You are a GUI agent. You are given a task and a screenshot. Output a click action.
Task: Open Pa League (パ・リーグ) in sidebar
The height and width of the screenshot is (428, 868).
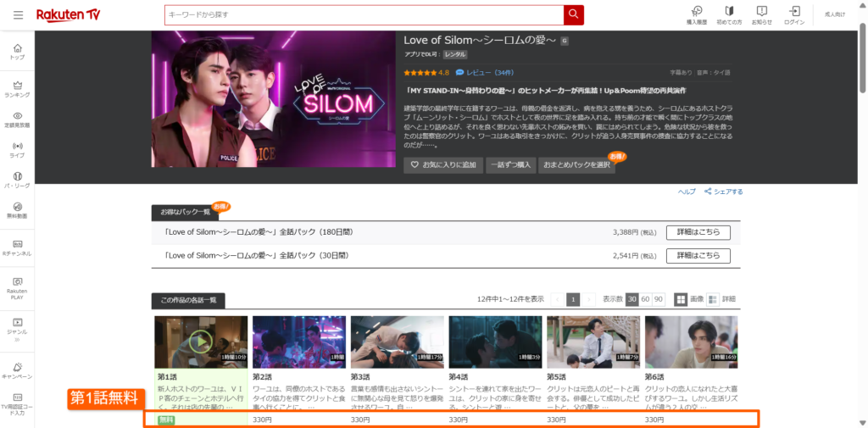point(17,180)
